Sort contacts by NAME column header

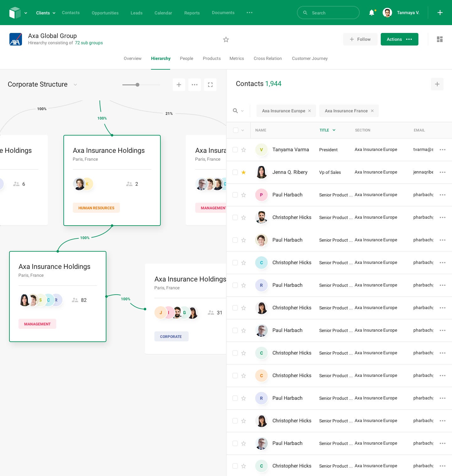pos(261,130)
